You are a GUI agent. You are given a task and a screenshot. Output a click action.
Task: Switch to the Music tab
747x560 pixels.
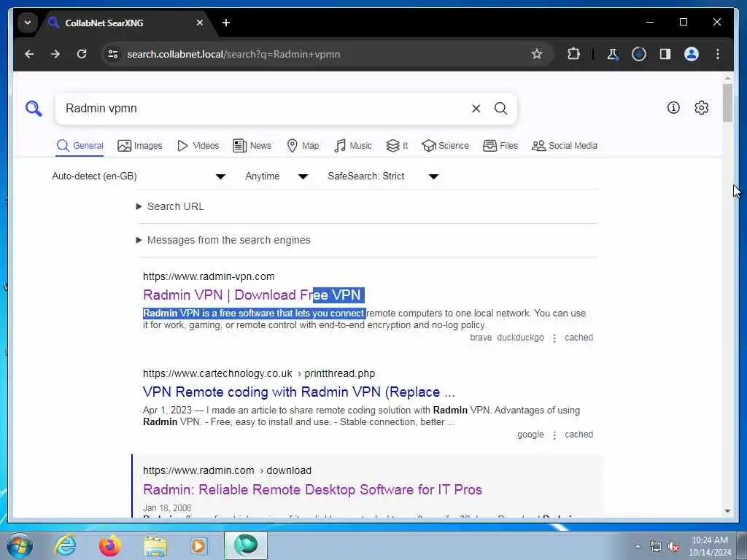click(x=352, y=146)
